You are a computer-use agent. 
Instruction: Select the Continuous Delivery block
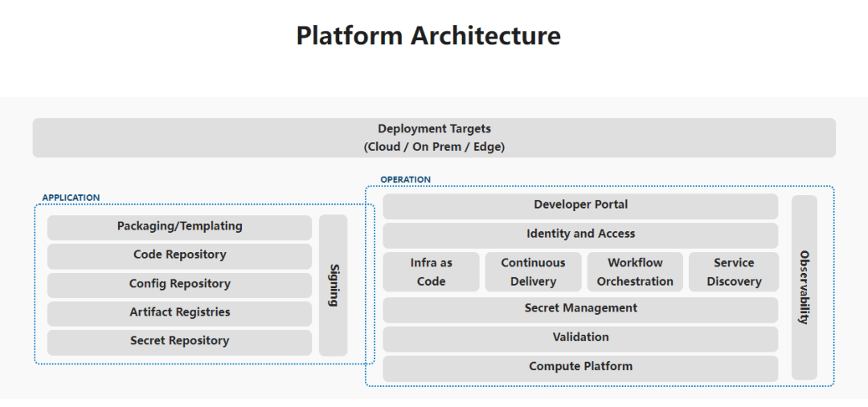click(x=533, y=272)
